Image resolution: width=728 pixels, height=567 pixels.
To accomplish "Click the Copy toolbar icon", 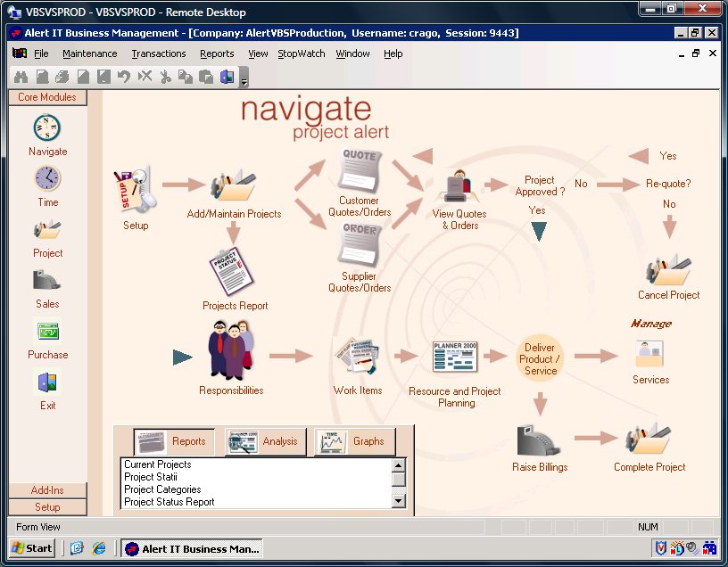I will (x=186, y=77).
